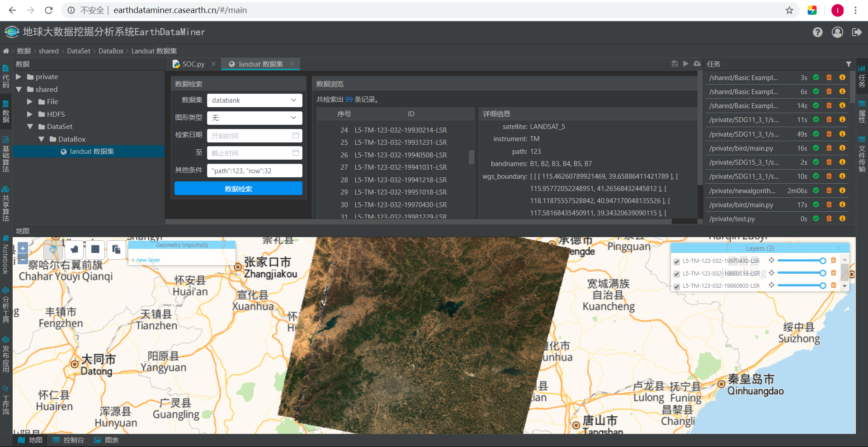The image size is (868, 447).
Task: Show info for /private/SDG15_3_1 task
Action: (842, 162)
